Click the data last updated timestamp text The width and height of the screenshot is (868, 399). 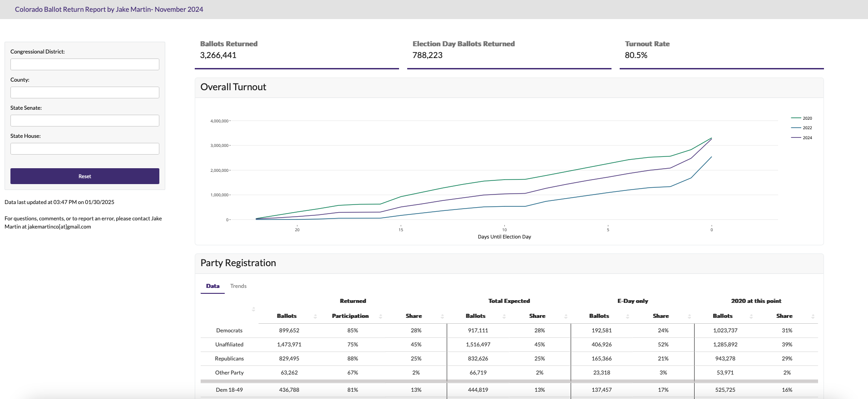pyautogui.click(x=59, y=202)
